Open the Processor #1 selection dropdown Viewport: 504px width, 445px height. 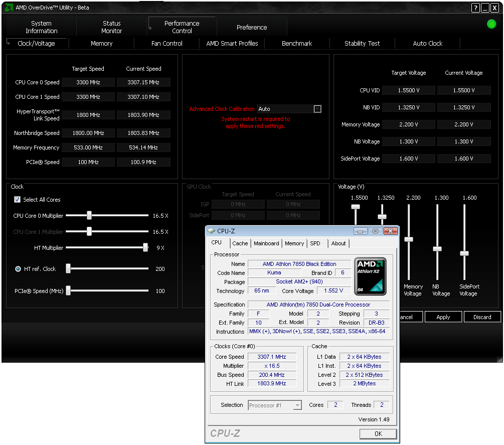pyautogui.click(x=297, y=405)
